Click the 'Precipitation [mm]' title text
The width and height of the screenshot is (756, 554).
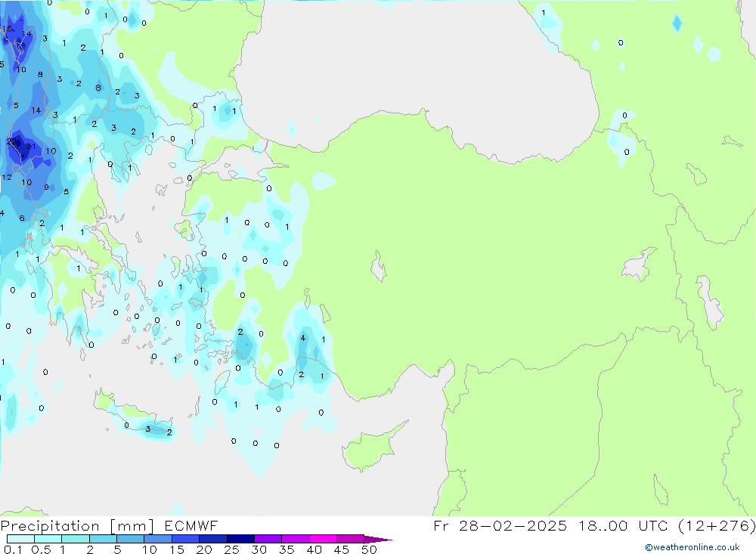(77, 526)
